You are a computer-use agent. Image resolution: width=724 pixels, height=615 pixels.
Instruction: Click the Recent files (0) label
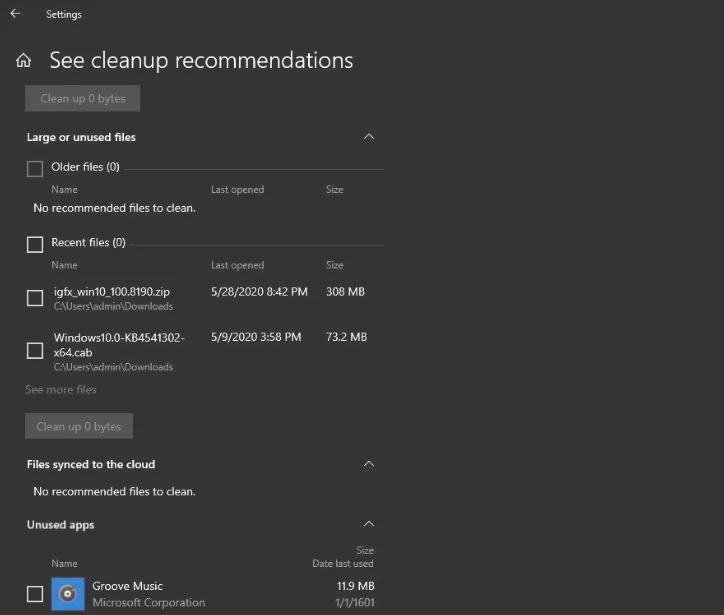88,242
